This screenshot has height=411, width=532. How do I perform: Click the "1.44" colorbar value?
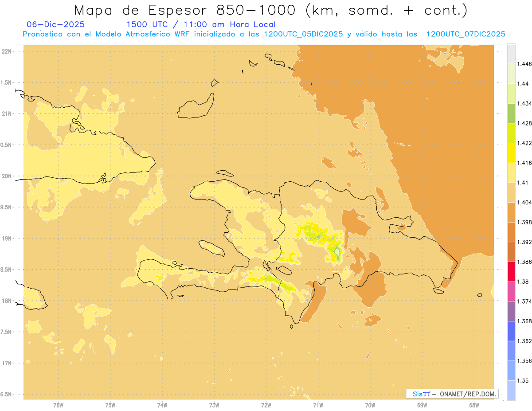[x=523, y=84]
